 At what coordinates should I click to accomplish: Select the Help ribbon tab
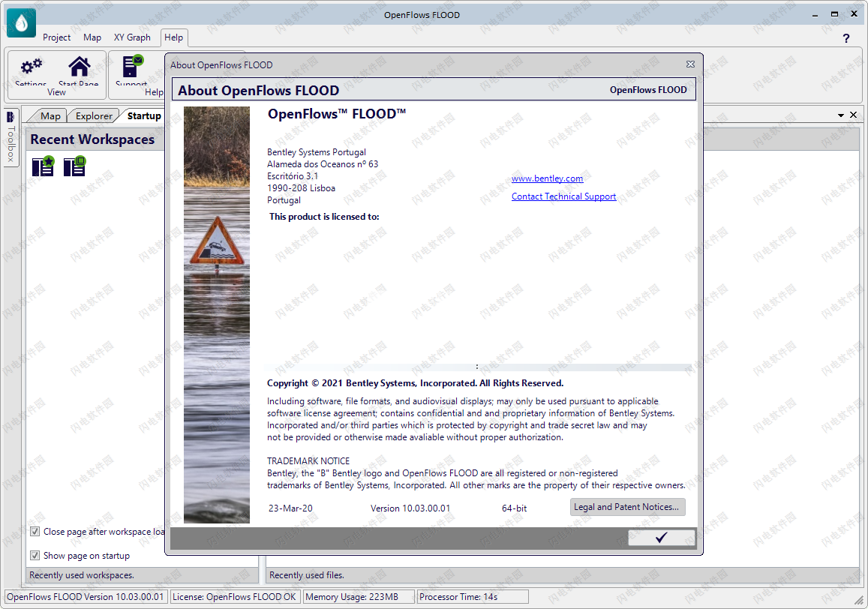coord(173,37)
